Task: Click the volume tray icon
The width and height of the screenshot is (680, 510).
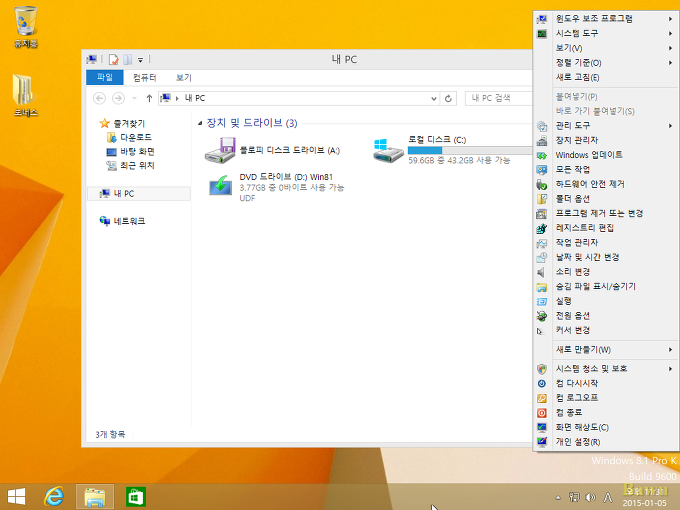Action: (591, 497)
